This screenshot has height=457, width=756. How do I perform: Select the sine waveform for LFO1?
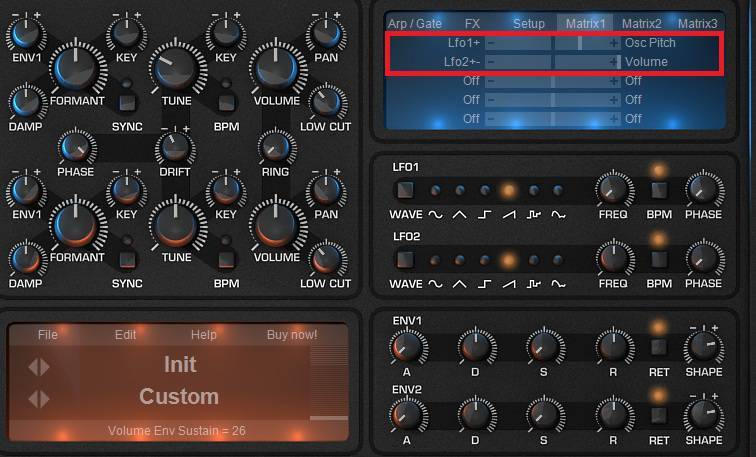[436, 190]
